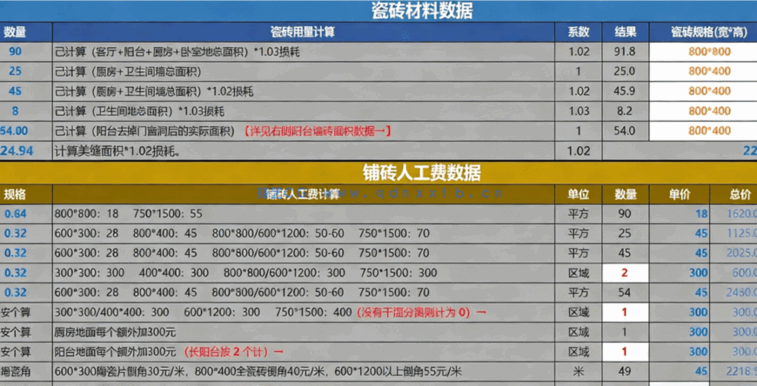The image size is (757, 386).
Task: Click the 结果 column header
Action: click(625, 32)
